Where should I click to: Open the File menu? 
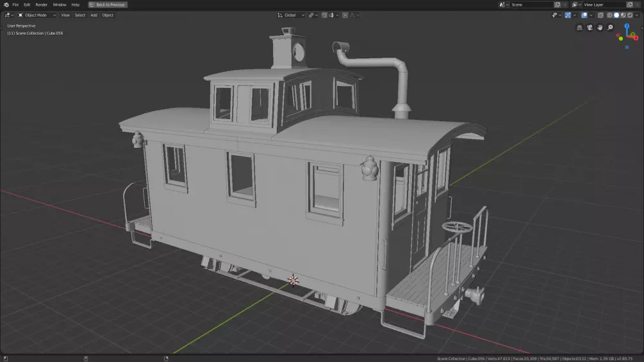coord(15,4)
